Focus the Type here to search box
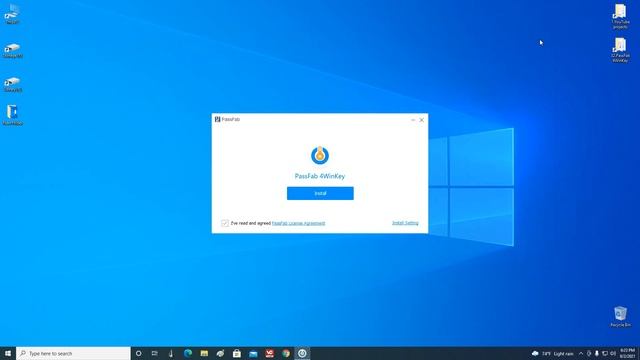Screen dimensions: 640x360 (73, 353)
